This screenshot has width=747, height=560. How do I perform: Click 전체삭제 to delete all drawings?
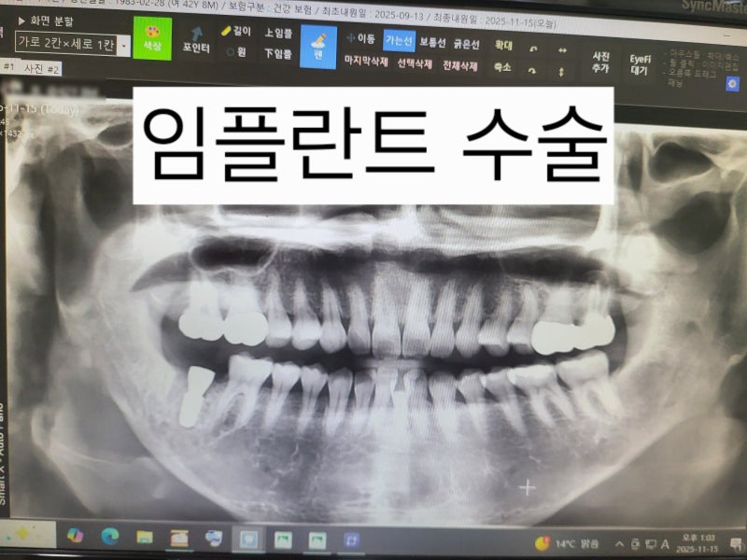[459, 65]
